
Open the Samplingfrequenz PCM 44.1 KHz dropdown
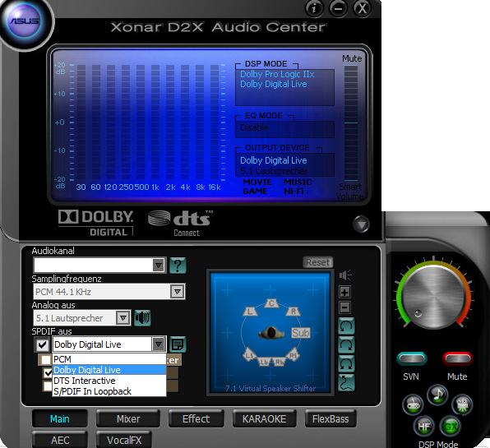click(178, 292)
